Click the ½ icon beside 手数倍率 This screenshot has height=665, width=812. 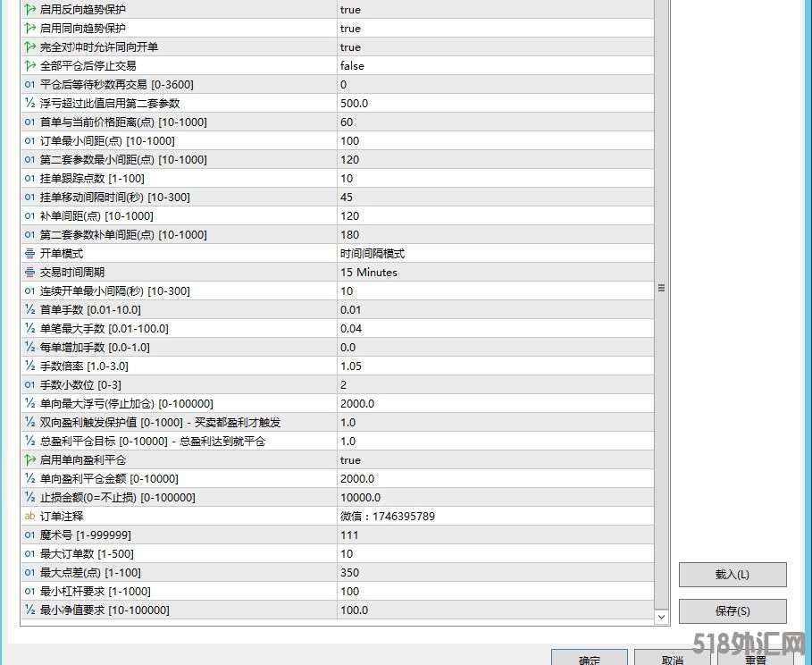(x=27, y=366)
